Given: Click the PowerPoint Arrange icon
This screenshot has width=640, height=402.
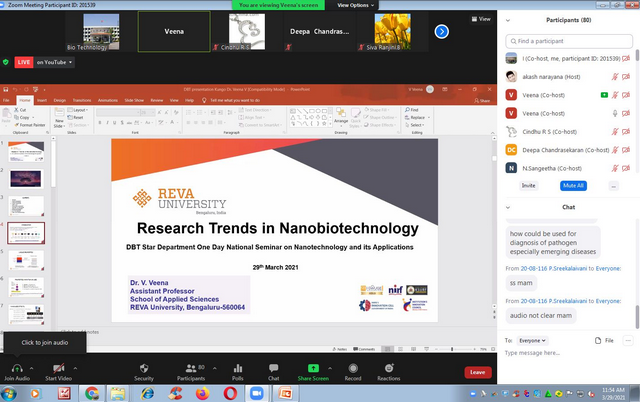Looking at the screenshot, I should coord(341,113).
